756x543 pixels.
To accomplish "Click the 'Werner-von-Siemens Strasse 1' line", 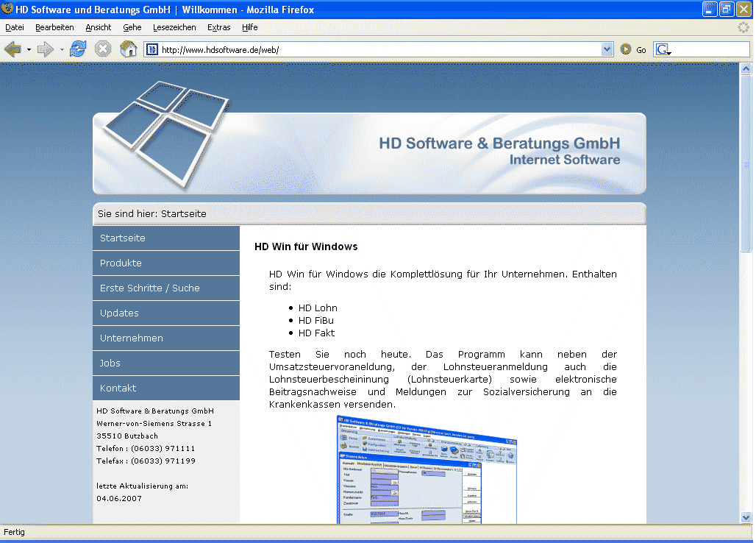I will pyautogui.click(x=154, y=423).
